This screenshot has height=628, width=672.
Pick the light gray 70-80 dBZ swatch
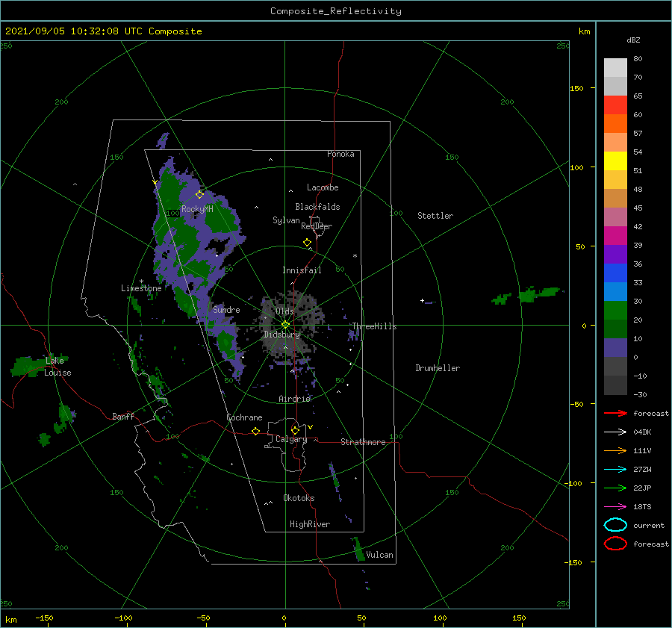615,68
